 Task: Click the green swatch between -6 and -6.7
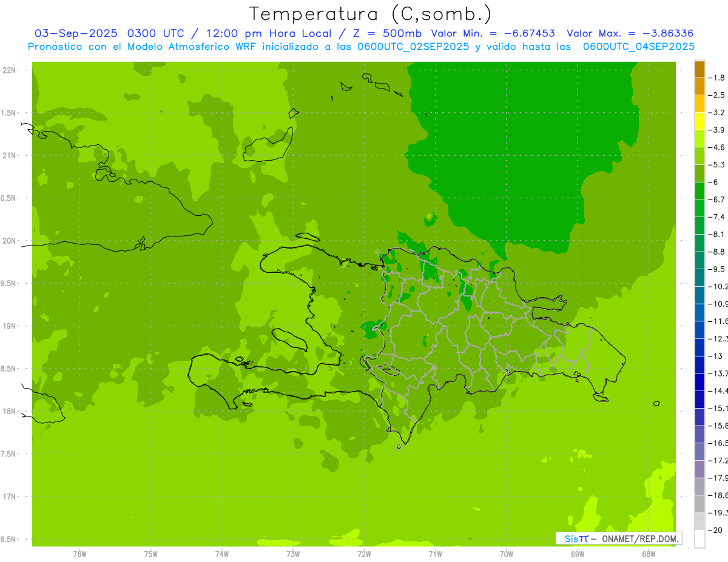(699, 191)
